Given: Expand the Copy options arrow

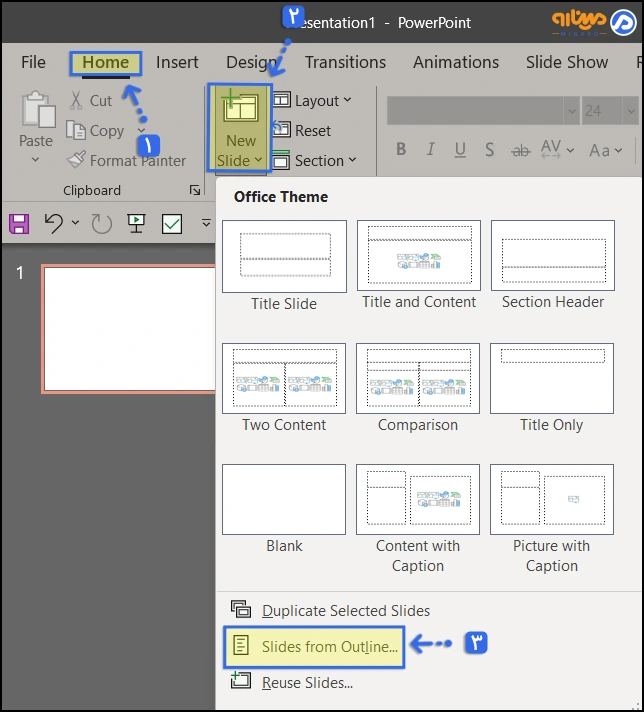Looking at the screenshot, I should point(141,131).
